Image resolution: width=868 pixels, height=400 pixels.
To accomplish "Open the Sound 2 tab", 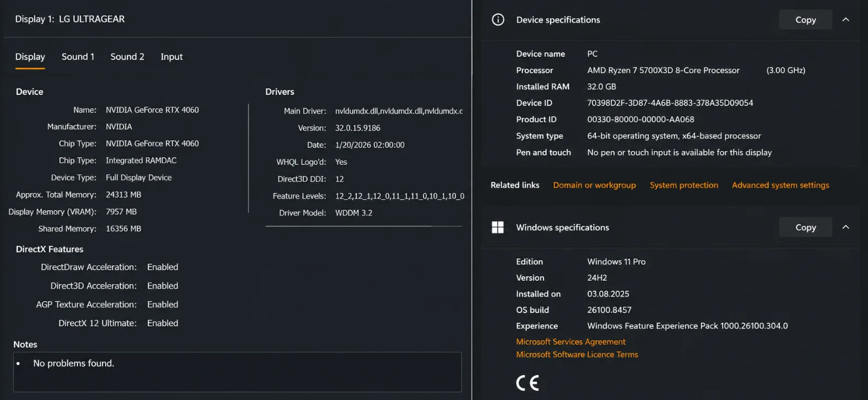I will click(127, 57).
